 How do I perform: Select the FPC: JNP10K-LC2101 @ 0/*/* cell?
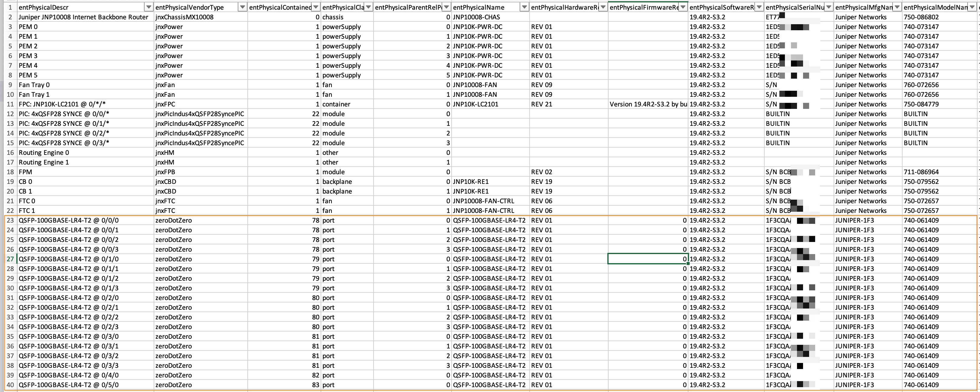(x=85, y=104)
